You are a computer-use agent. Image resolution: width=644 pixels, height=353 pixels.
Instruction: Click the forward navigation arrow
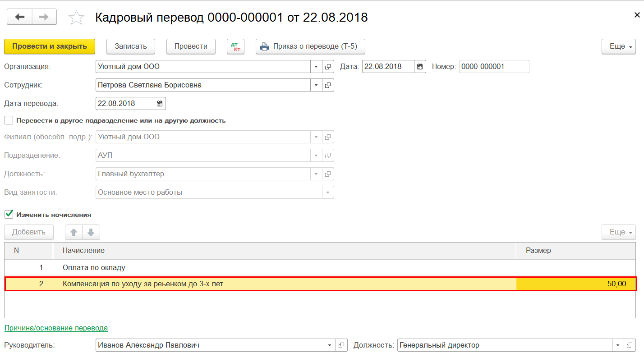[44, 17]
